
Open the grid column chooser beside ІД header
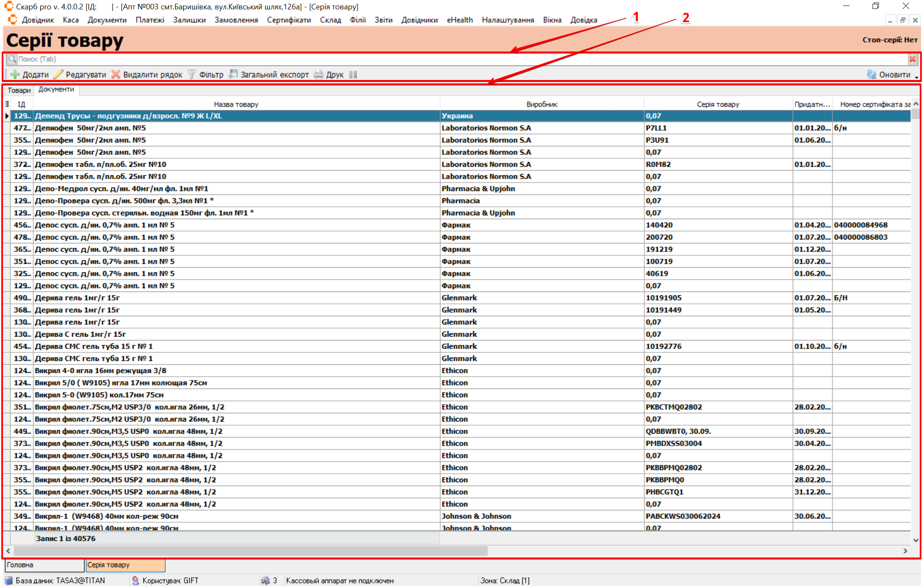(x=7, y=104)
